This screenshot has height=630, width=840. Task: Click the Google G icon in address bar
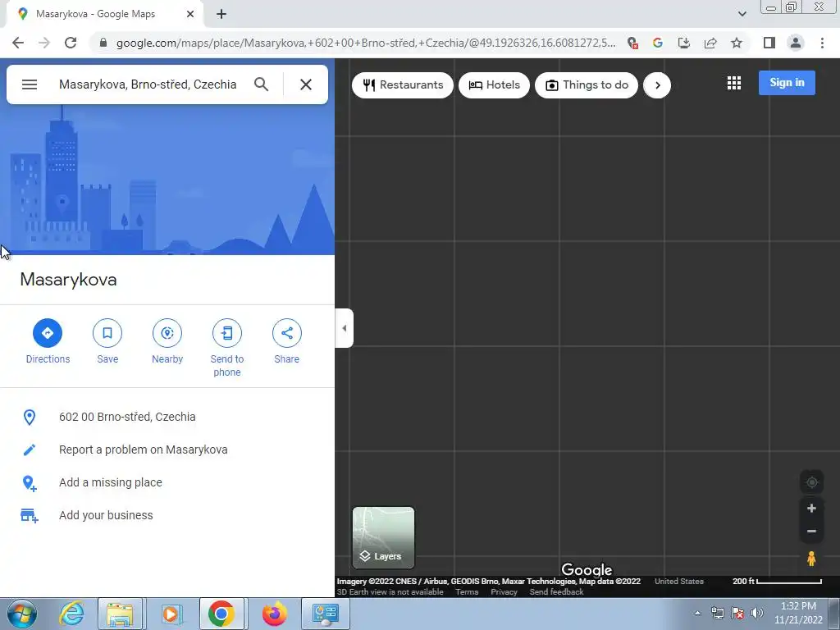[658, 43]
